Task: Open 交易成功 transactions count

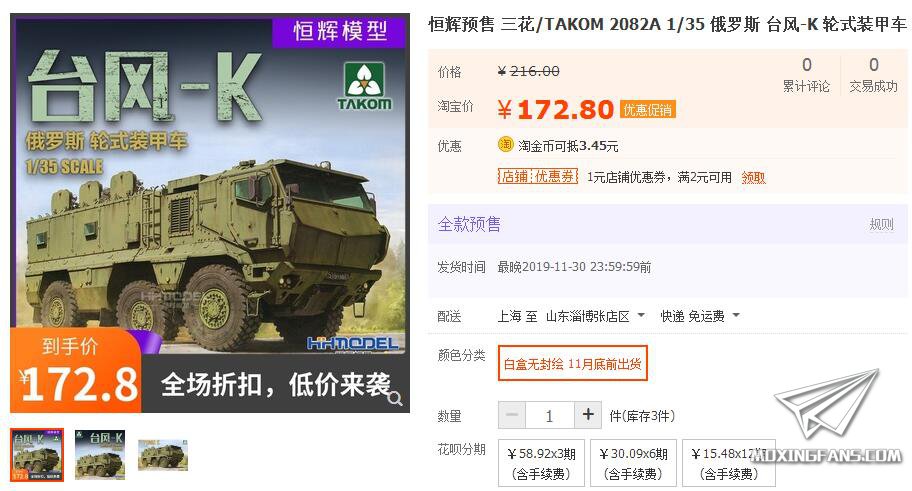Action: tap(874, 74)
